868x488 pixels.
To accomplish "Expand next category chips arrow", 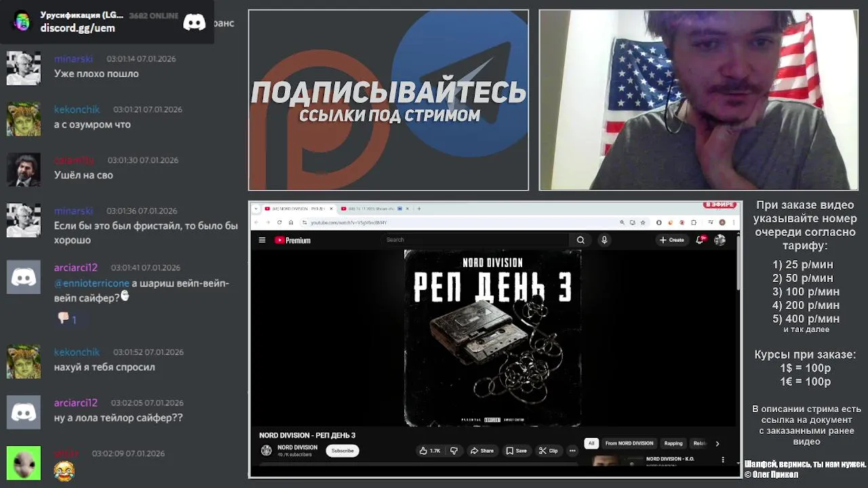I will [x=717, y=443].
